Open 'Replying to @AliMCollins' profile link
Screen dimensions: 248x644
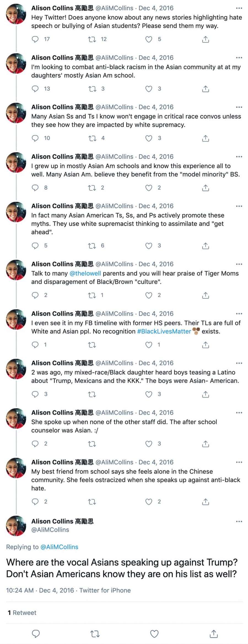(x=59, y=547)
